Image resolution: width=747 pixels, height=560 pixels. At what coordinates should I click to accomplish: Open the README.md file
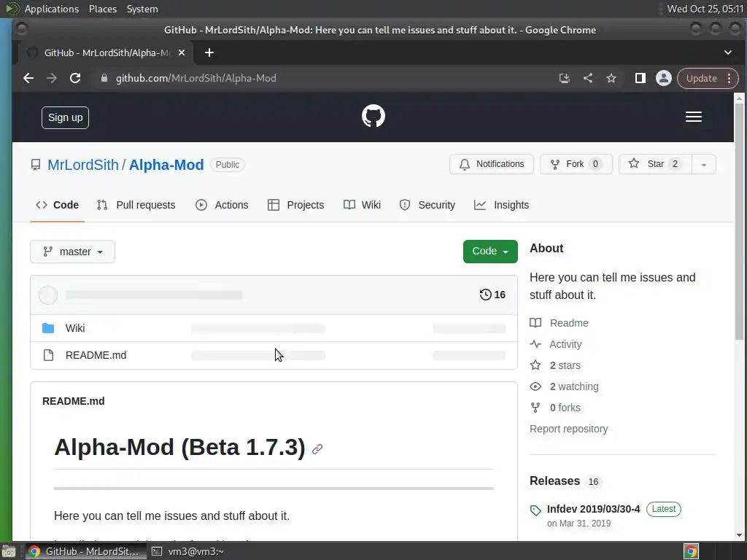point(96,355)
